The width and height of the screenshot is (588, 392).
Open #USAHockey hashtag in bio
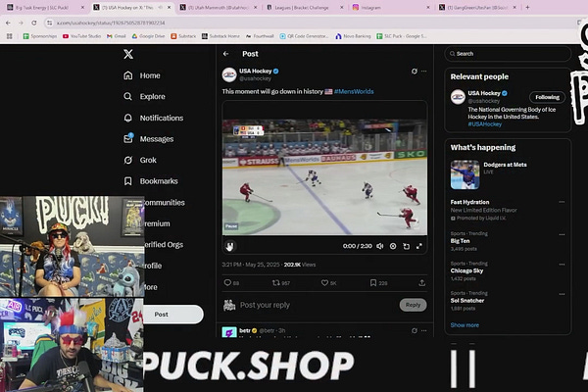click(x=484, y=124)
